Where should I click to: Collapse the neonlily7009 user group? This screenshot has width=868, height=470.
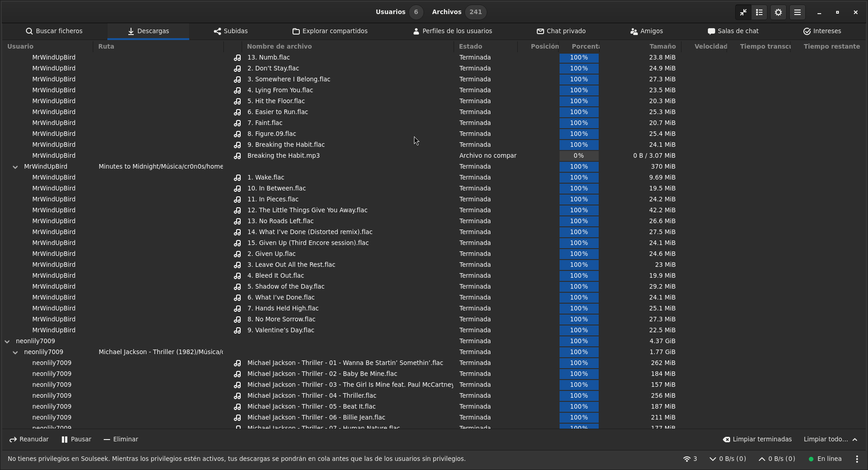point(7,341)
